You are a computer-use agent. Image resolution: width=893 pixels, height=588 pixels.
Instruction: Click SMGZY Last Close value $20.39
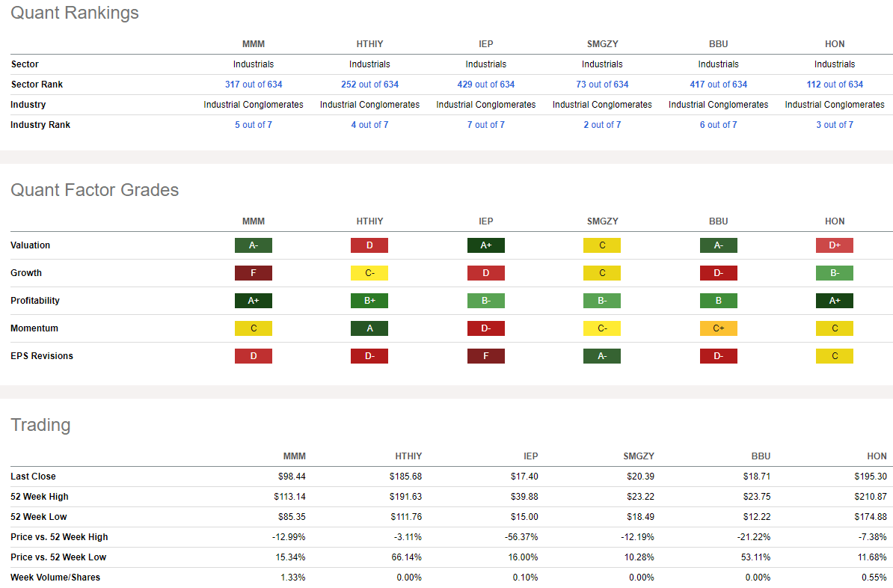(640, 477)
